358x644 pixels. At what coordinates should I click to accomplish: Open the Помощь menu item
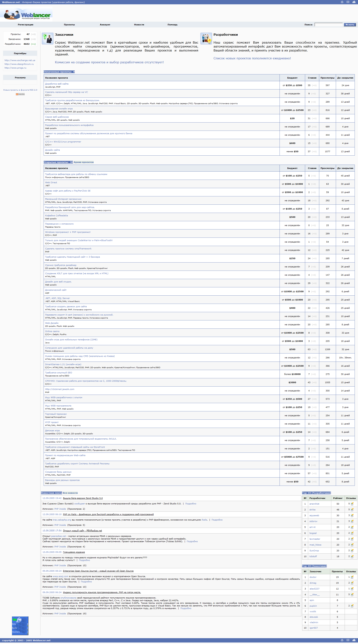click(x=173, y=25)
